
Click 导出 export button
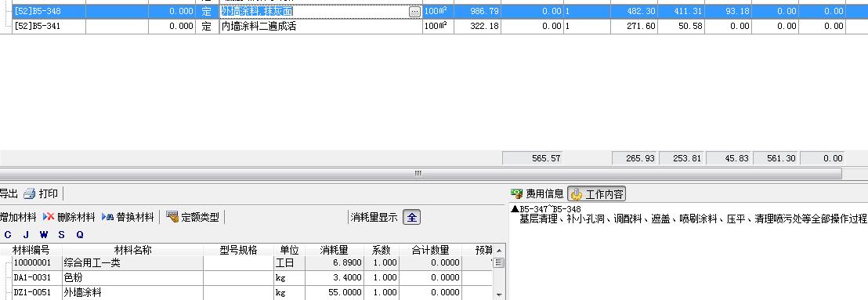(9, 193)
